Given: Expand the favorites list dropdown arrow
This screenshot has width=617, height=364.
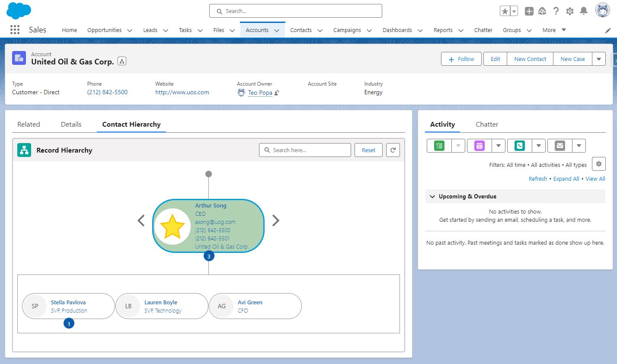Looking at the screenshot, I should pos(514,11).
